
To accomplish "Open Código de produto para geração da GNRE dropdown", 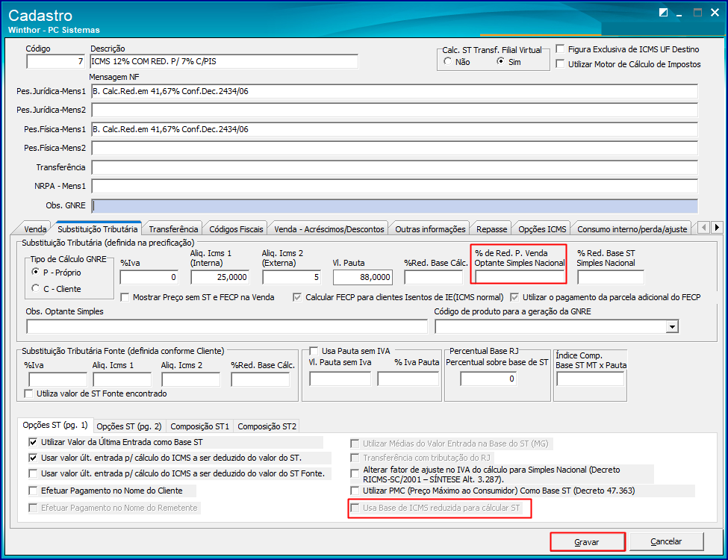I will tap(672, 327).
